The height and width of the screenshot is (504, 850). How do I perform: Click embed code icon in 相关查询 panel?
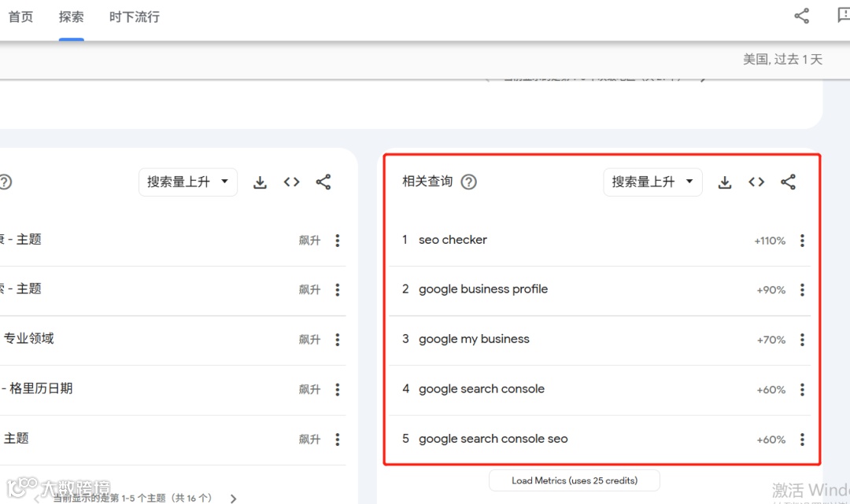click(x=756, y=182)
